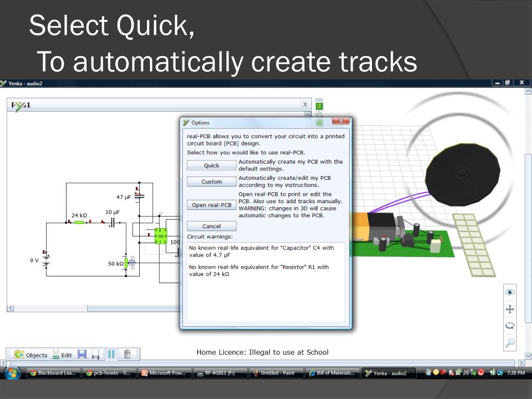
Task: Click the Quick button in Options dialog
Action: tap(211, 165)
